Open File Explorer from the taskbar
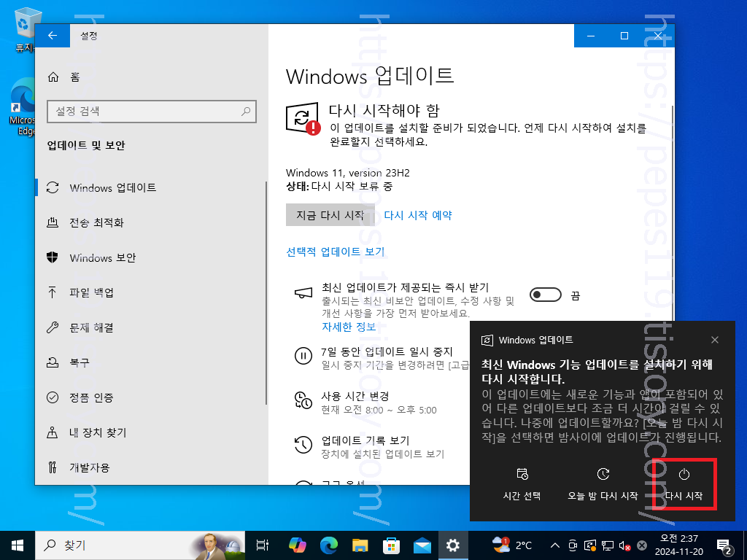The width and height of the screenshot is (747, 560). pyautogui.click(x=360, y=545)
